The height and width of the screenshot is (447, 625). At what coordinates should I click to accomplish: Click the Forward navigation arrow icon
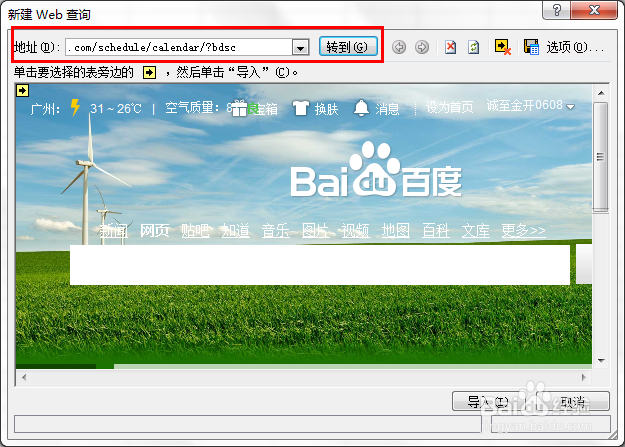point(422,47)
